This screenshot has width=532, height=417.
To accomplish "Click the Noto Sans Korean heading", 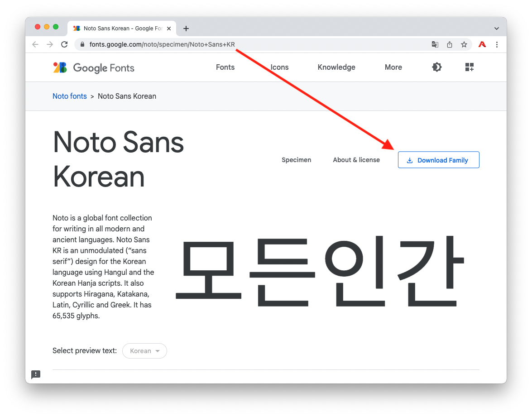I will (118, 159).
